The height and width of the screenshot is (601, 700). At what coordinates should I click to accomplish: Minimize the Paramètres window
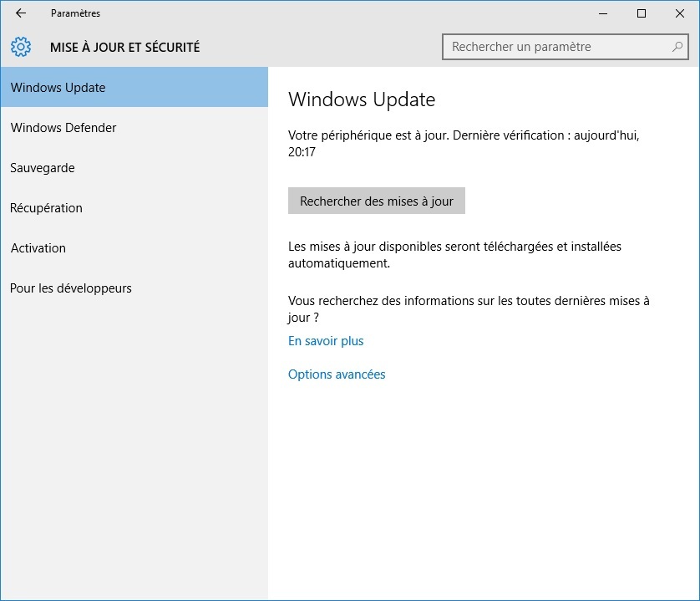603,13
